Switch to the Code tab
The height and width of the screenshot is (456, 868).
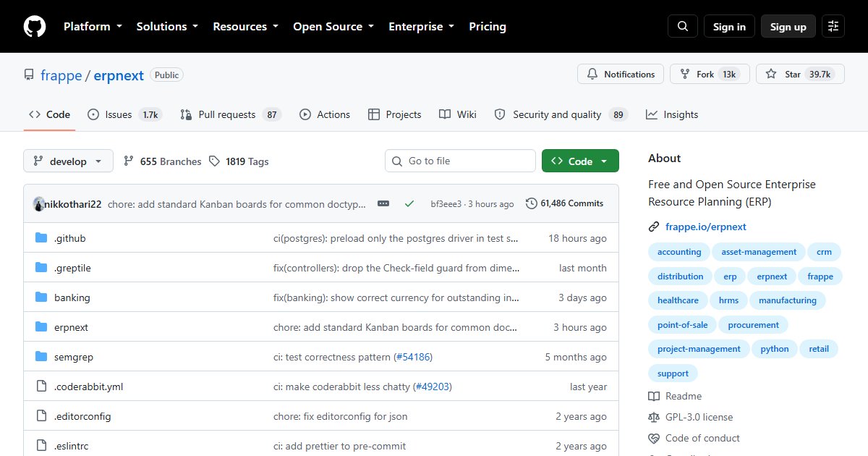click(49, 114)
